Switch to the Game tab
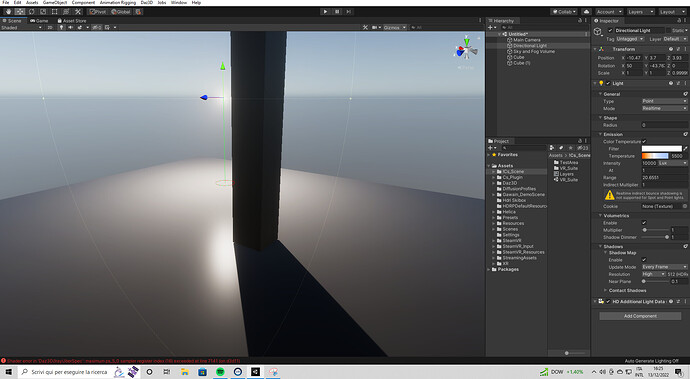This screenshot has height=379, width=690. [39, 21]
